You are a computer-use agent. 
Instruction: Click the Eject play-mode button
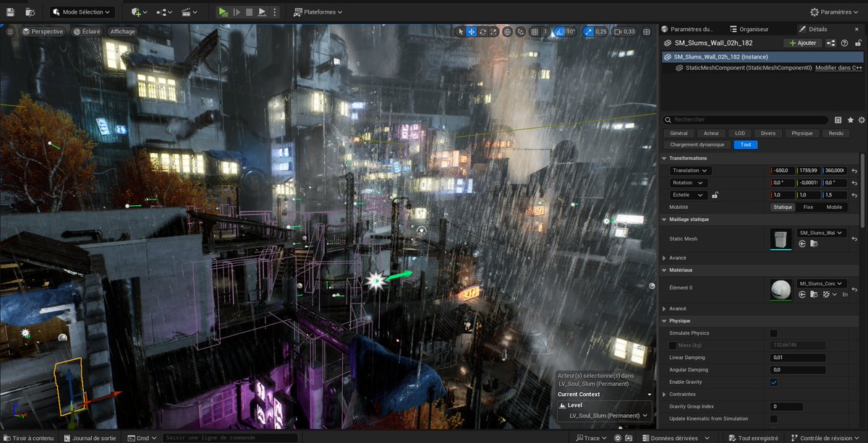pyautogui.click(x=262, y=12)
